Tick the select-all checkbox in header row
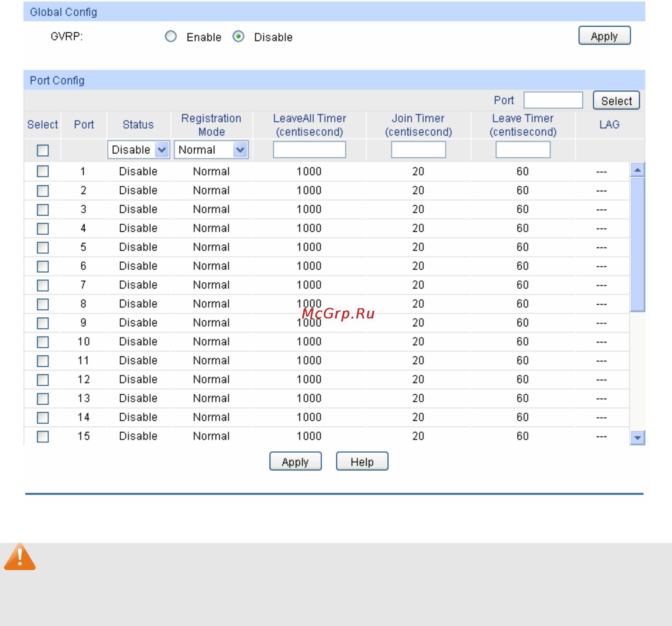 pyautogui.click(x=43, y=150)
